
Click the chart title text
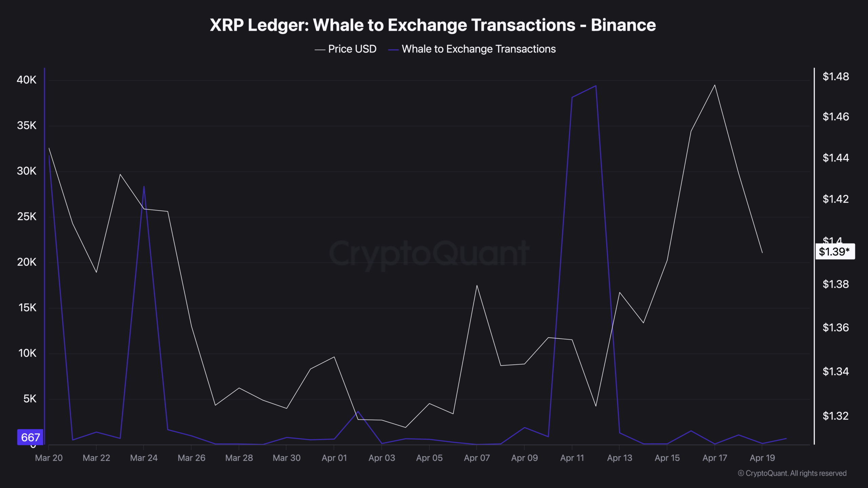433,25
